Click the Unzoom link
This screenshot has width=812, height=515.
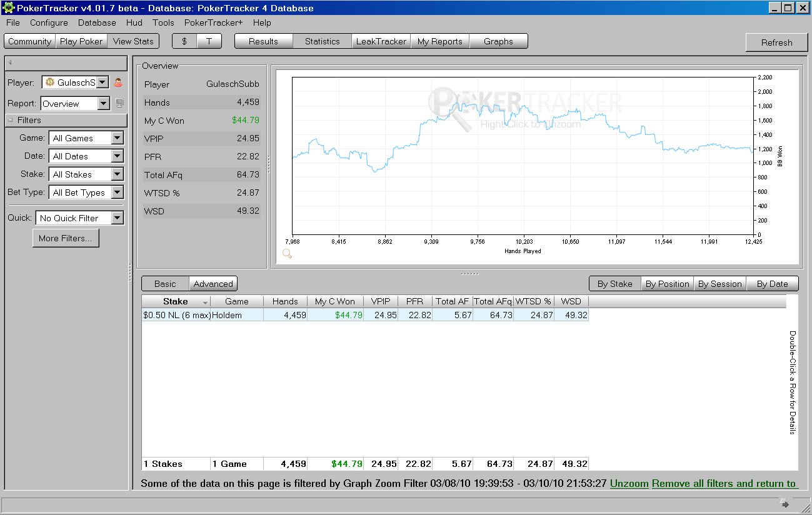[629, 483]
